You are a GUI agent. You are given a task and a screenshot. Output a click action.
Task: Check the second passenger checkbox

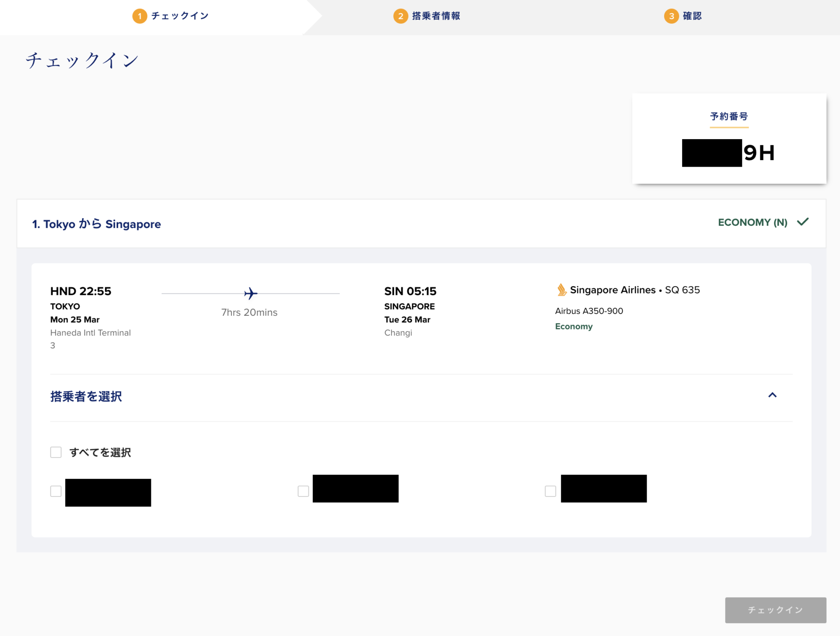click(x=303, y=491)
